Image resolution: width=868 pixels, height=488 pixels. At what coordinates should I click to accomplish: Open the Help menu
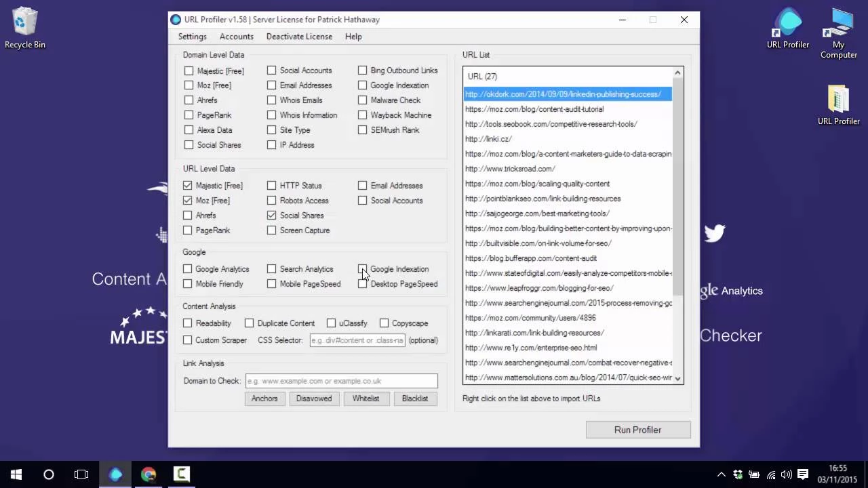(353, 37)
